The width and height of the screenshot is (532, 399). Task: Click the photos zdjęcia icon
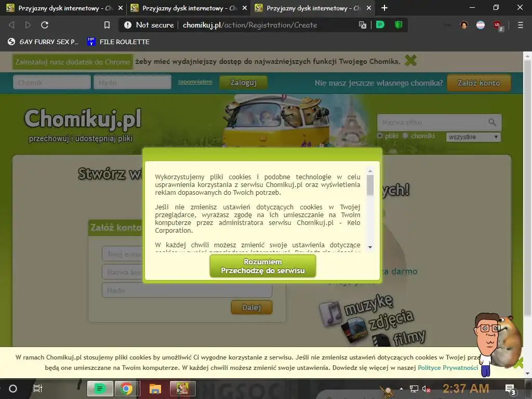354,330
